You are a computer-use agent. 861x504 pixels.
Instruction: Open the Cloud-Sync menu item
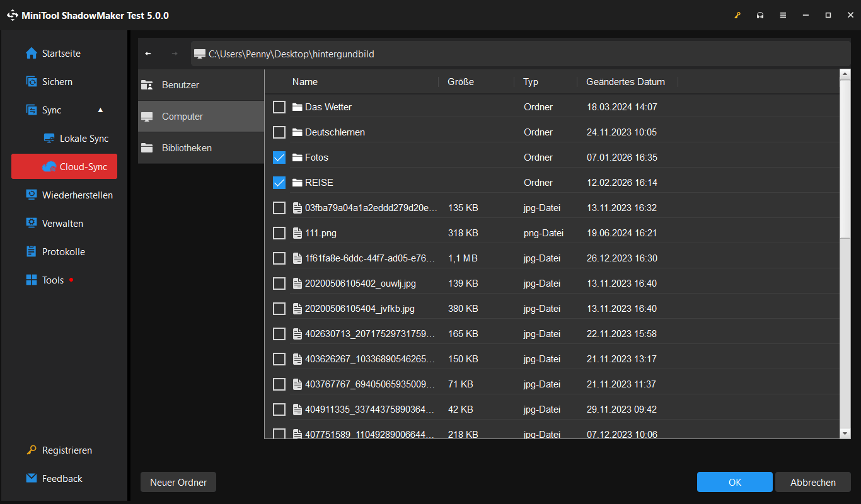pyautogui.click(x=64, y=167)
